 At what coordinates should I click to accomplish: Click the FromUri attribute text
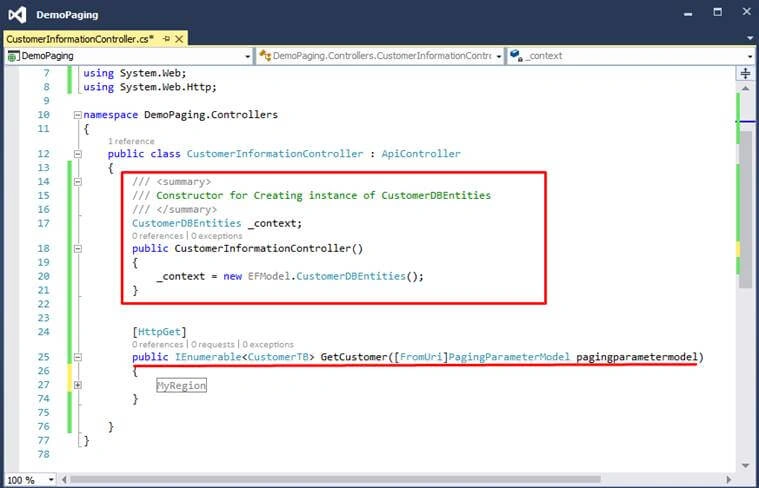(x=420, y=357)
